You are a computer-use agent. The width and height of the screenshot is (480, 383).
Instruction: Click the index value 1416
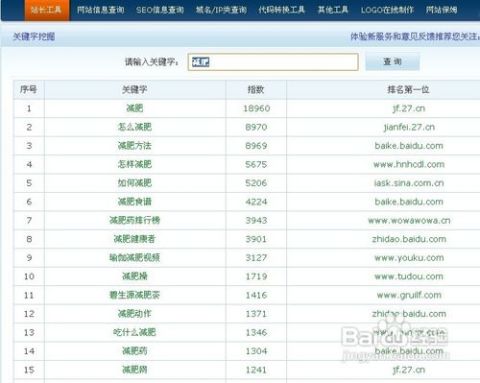click(256, 295)
